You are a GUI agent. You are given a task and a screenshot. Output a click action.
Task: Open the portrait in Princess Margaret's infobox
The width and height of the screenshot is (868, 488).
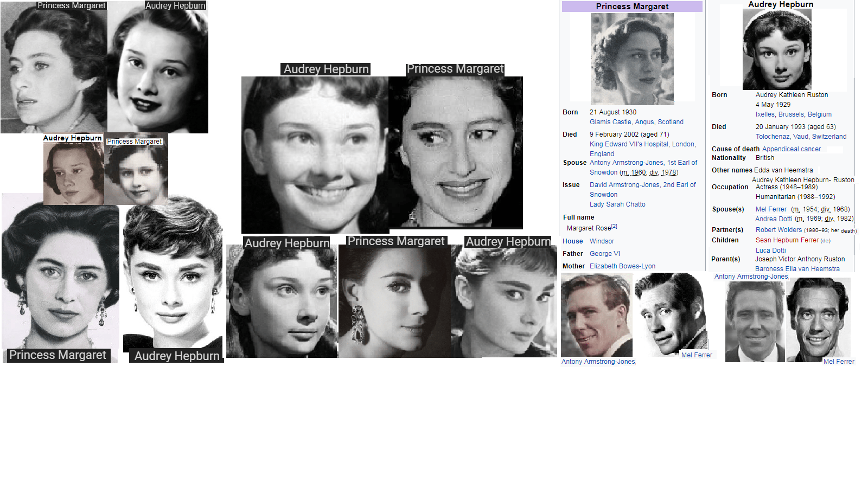(632, 59)
